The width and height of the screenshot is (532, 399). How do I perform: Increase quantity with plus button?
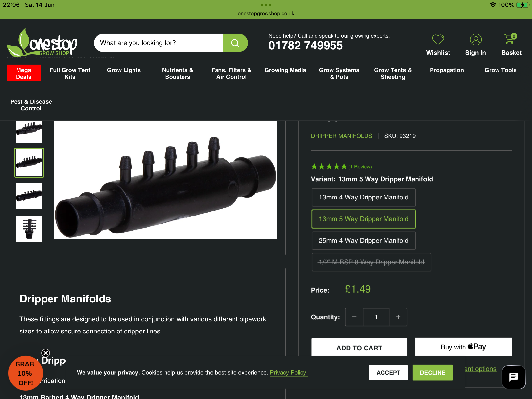[398, 317]
